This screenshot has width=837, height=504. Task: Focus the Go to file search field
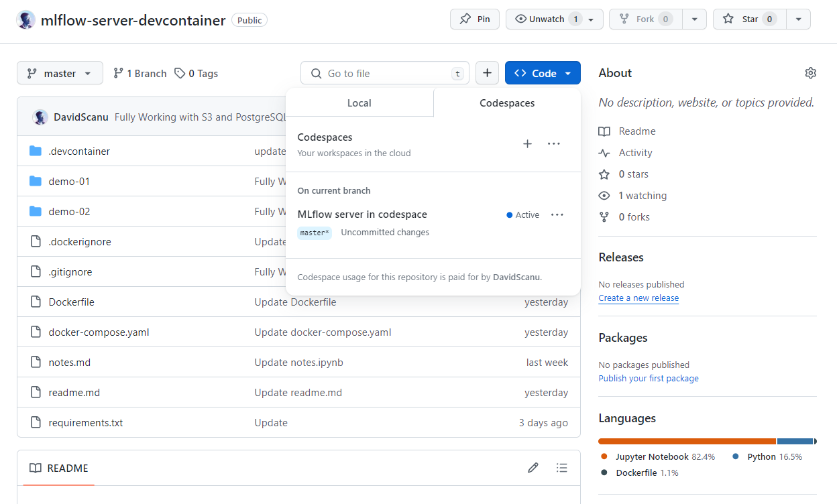385,73
